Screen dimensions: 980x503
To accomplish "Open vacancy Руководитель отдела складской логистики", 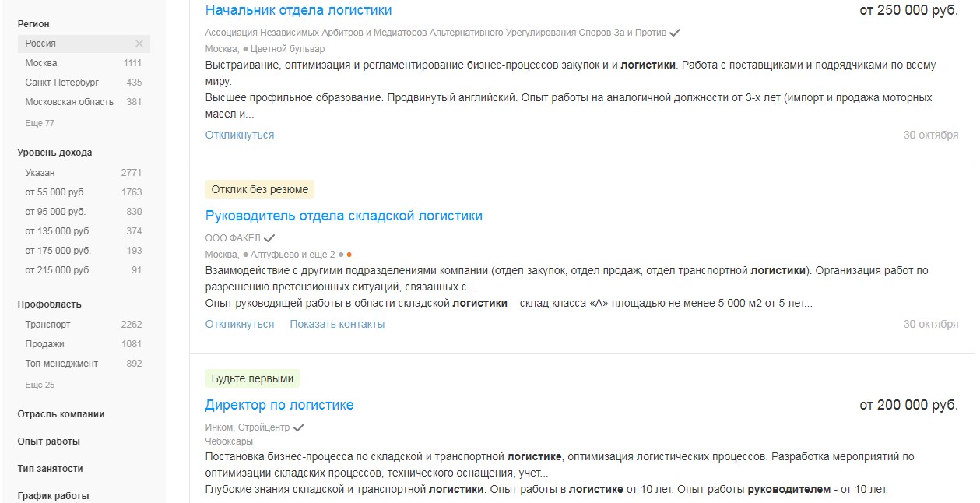I will point(344,216).
